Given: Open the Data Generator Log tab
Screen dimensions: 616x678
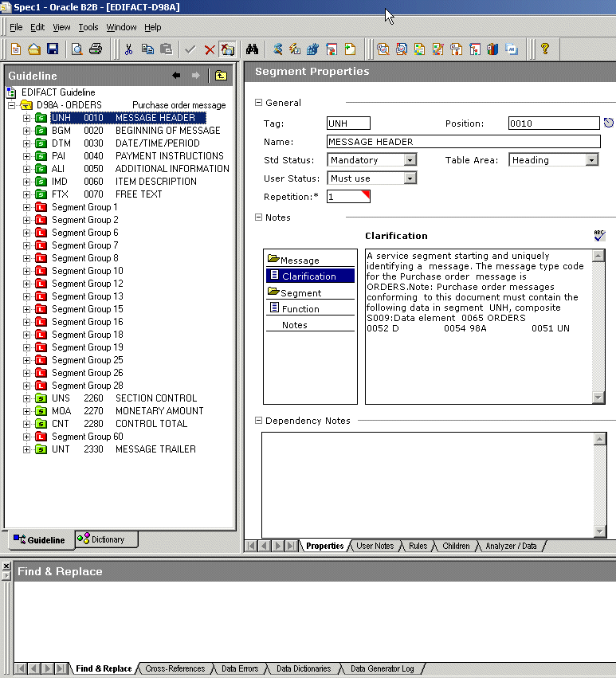Looking at the screenshot, I should (x=382, y=668).
